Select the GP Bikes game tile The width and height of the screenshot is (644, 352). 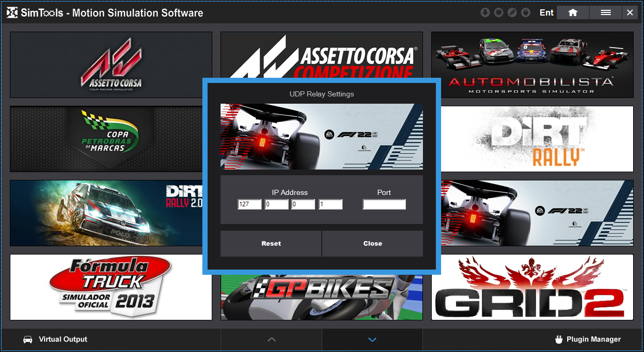click(x=322, y=298)
